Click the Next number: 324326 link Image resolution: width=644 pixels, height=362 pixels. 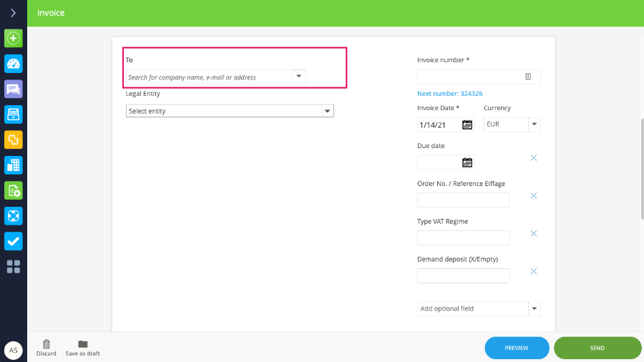click(x=450, y=94)
